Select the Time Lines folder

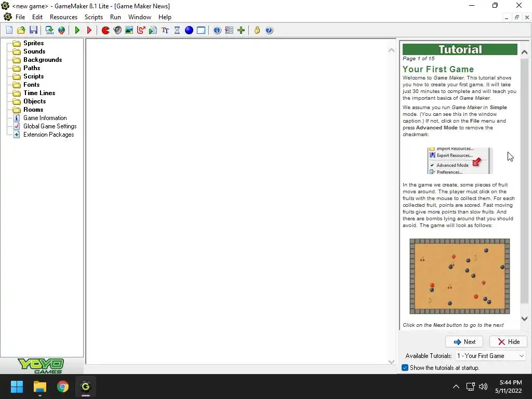pyautogui.click(x=39, y=93)
